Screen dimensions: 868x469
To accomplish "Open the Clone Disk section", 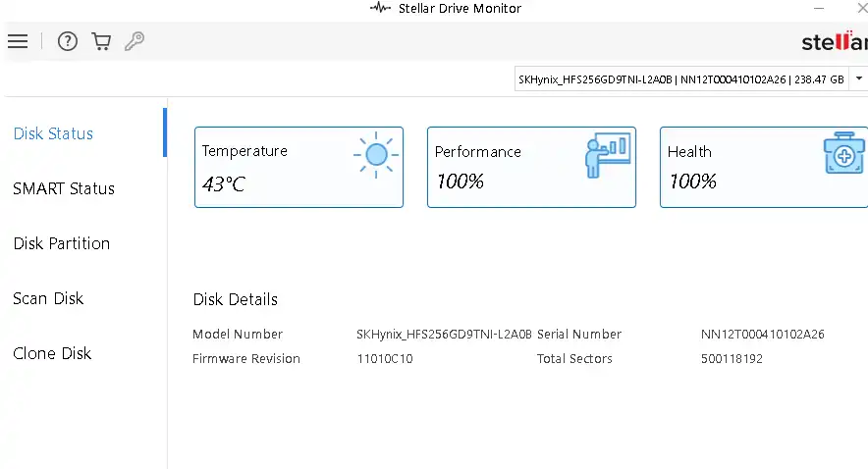I will [52, 353].
